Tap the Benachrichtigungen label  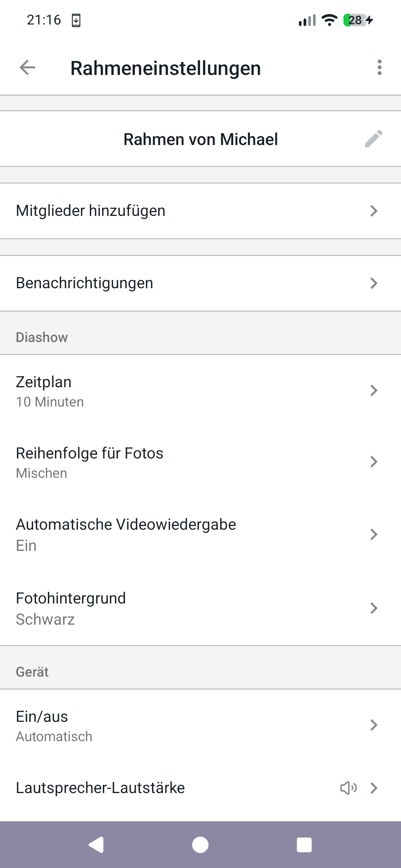(x=85, y=283)
